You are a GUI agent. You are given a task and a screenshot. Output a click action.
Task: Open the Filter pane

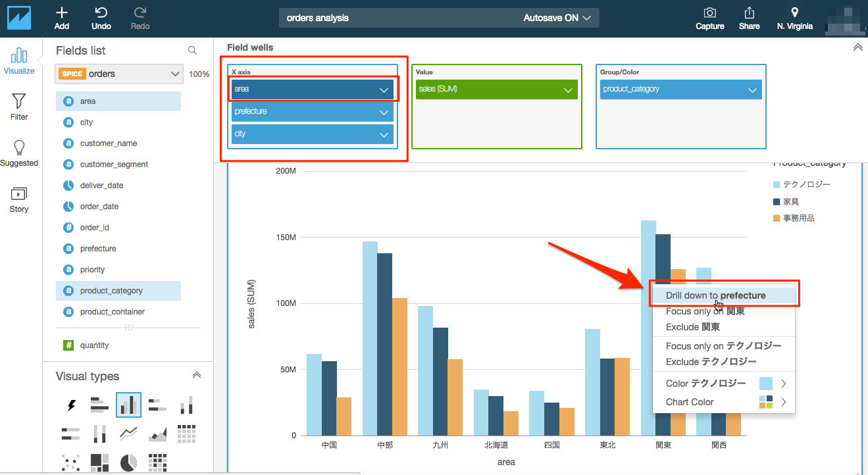click(19, 107)
